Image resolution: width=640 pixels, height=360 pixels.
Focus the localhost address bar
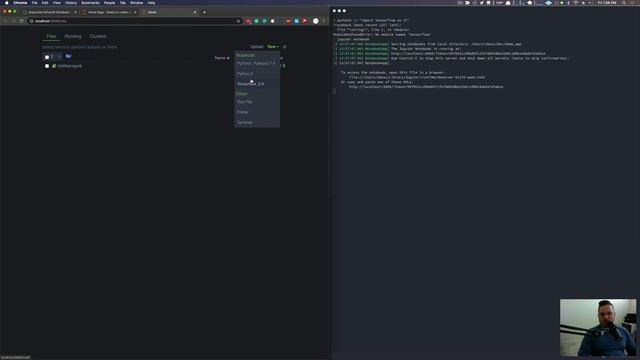[135, 21]
